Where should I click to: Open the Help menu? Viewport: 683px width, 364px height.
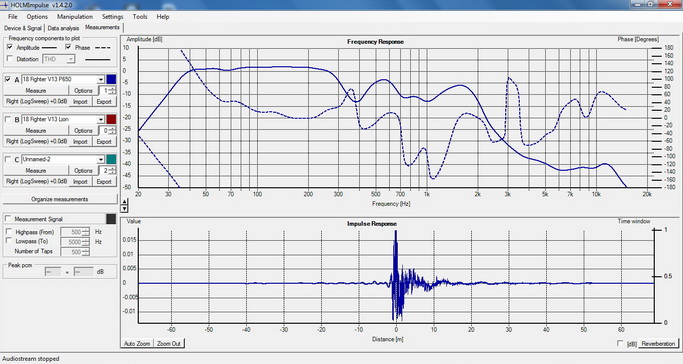[163, 17]
